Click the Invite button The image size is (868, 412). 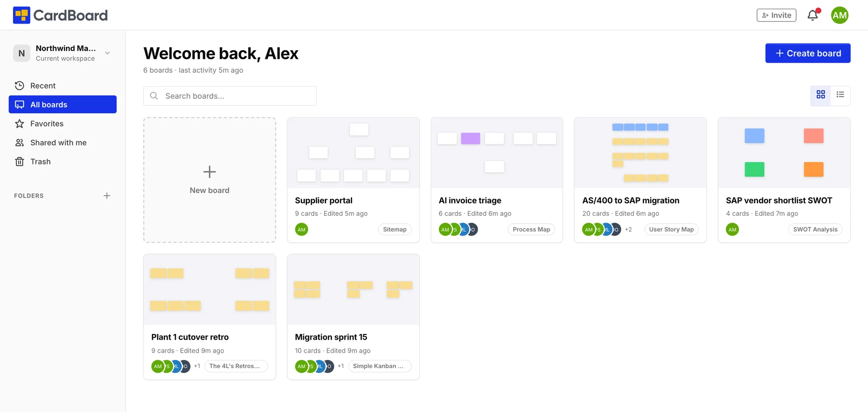pos(776,15)
